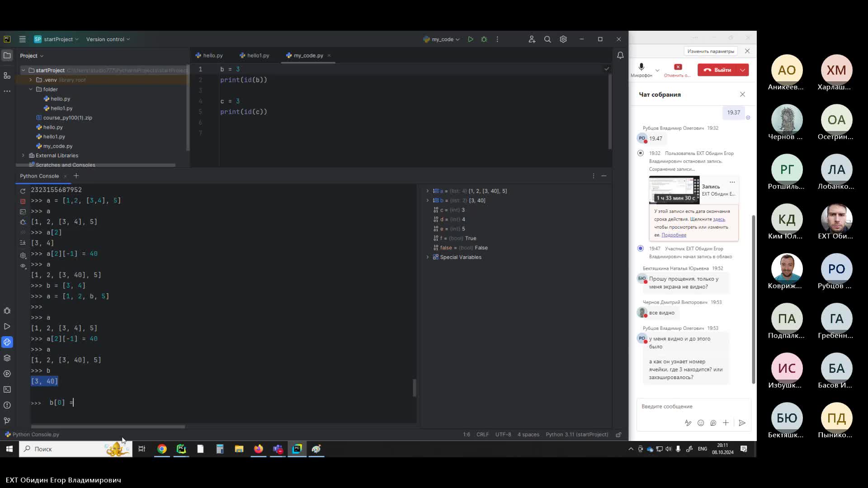
Task: Send the chat message arrow icon
Action: [x=742, y=423]
